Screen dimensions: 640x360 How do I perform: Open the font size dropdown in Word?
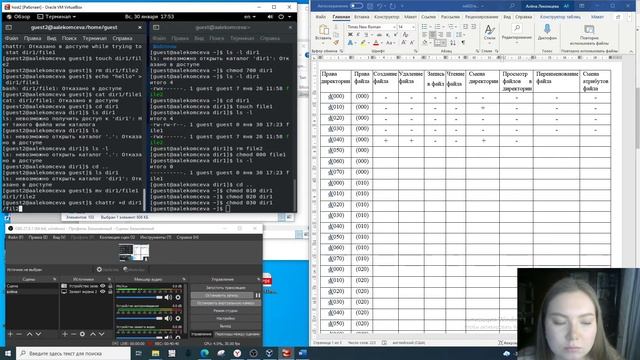(413, 27)
